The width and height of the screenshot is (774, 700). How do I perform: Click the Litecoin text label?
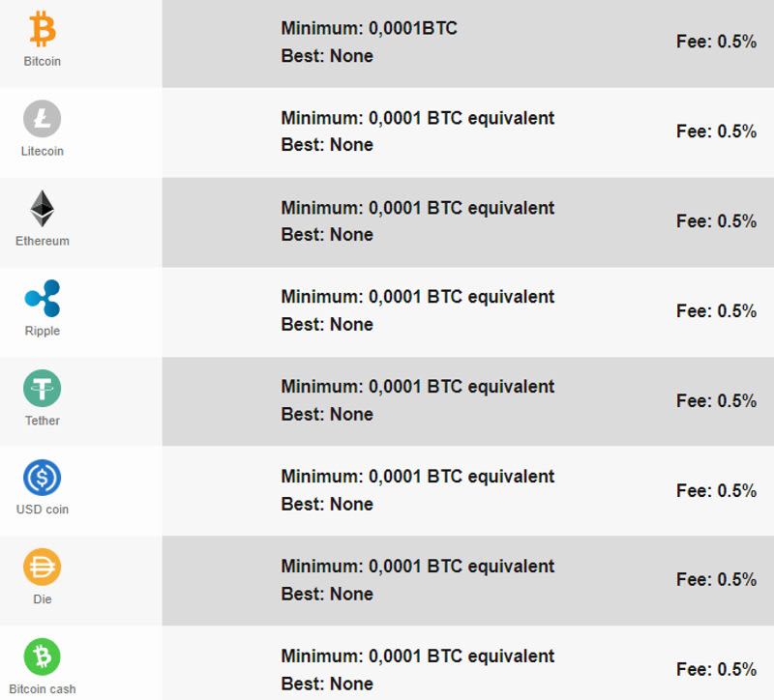tap(43, 151)
